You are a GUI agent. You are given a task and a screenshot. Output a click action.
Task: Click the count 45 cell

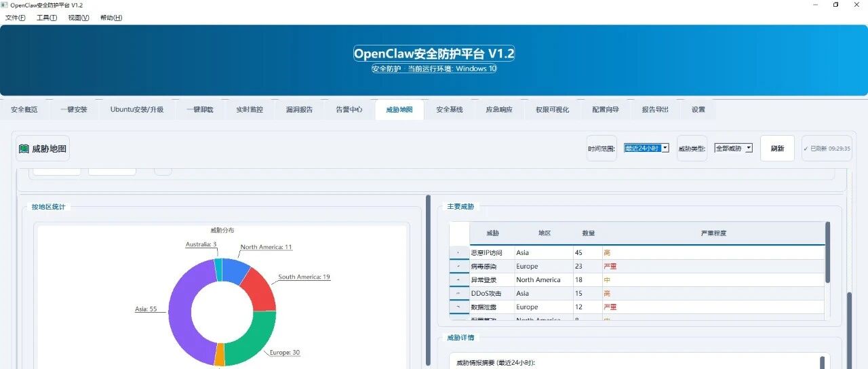[x=588, y=252]
